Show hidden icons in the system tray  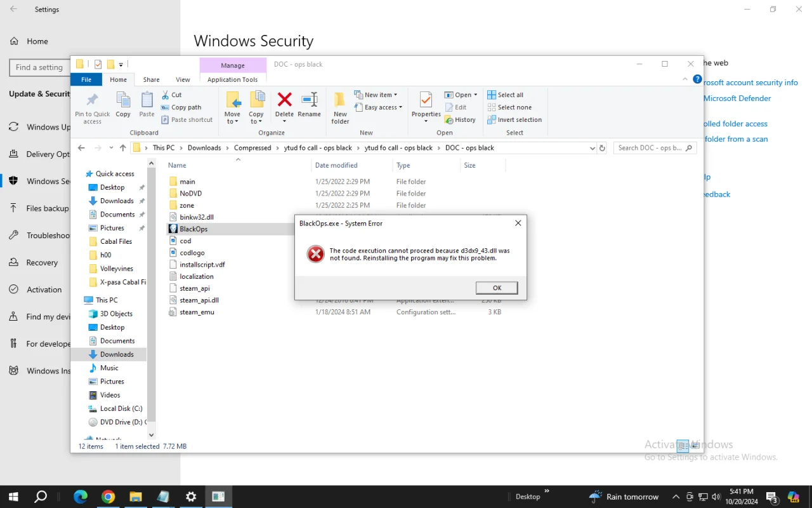[676, 497]
